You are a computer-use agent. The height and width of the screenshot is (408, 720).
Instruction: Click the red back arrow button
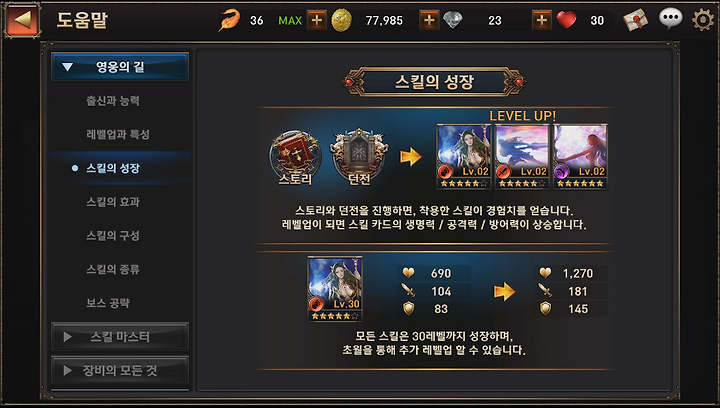click(22, 20)
